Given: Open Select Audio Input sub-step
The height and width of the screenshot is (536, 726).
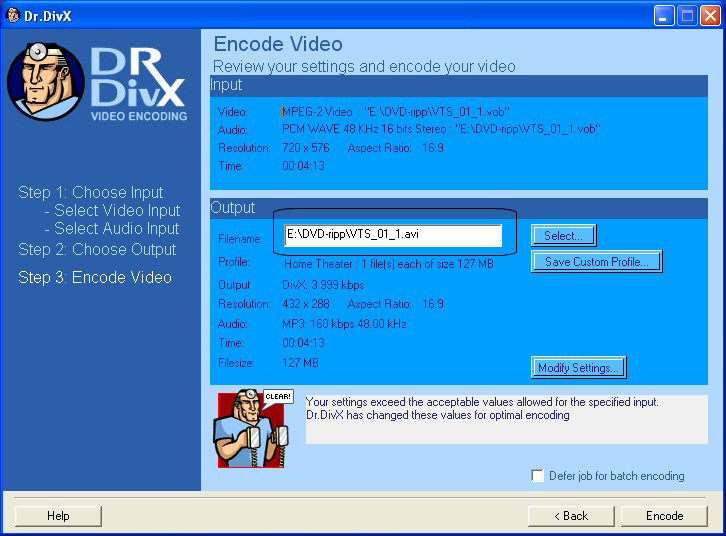Looking at the screenshot, I should 112,229.
